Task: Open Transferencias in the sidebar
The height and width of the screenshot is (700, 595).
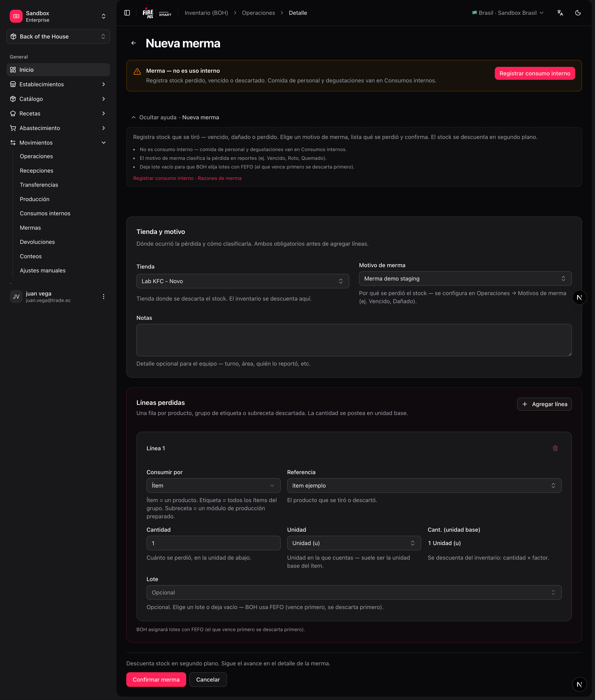Action: (x=39, y=185)
